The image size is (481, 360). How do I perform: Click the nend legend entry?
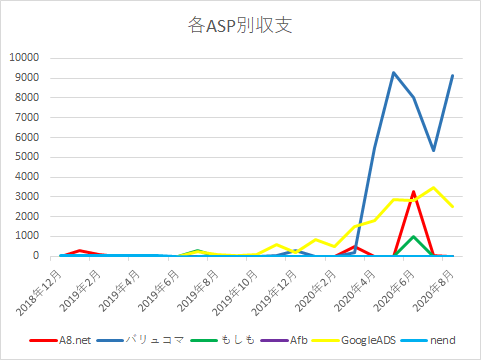[x=428, y=340]
